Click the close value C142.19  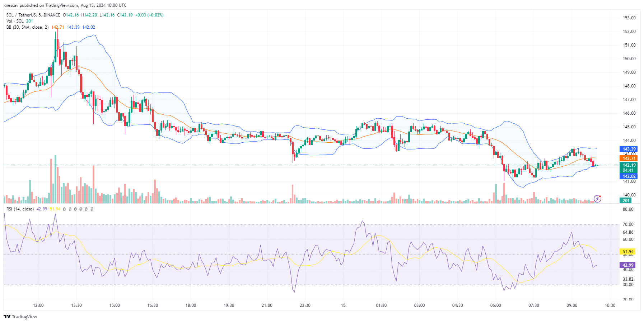(125, 15)
